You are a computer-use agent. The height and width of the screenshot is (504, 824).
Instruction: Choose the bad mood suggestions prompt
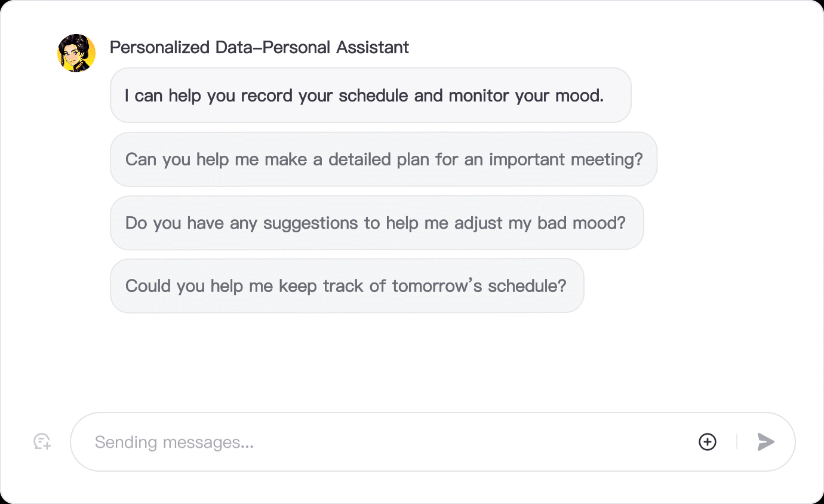[376, 223]
